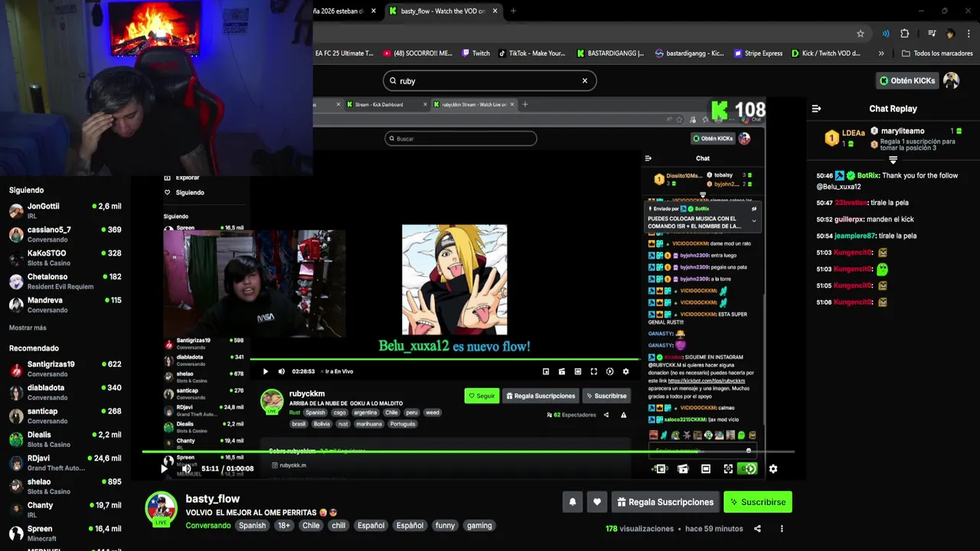Click the clip creation icon in player

click(x=683, y=469)
